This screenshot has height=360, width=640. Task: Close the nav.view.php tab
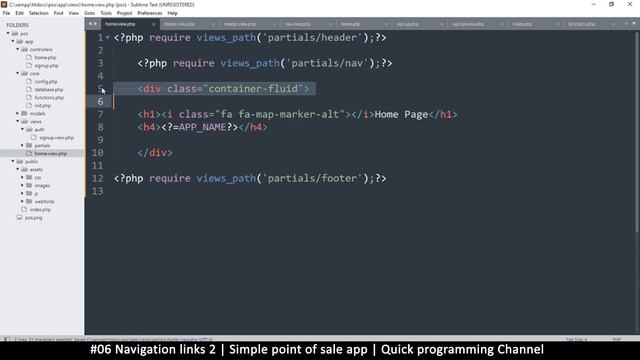(330, 24)
